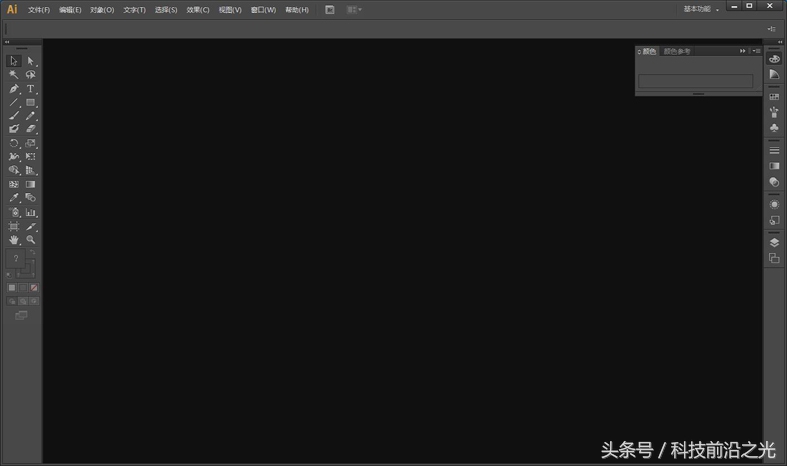Open the 文字(T) menu
Viewport: 787px width, 466px height.
coord(135,10)
